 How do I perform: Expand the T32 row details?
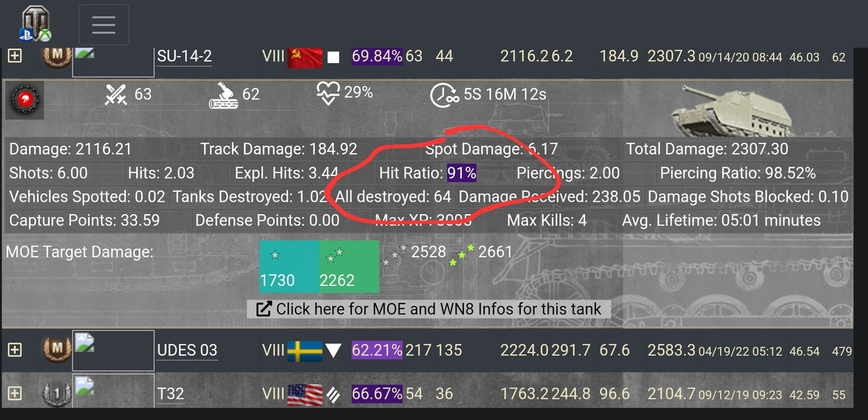(14, 393)
